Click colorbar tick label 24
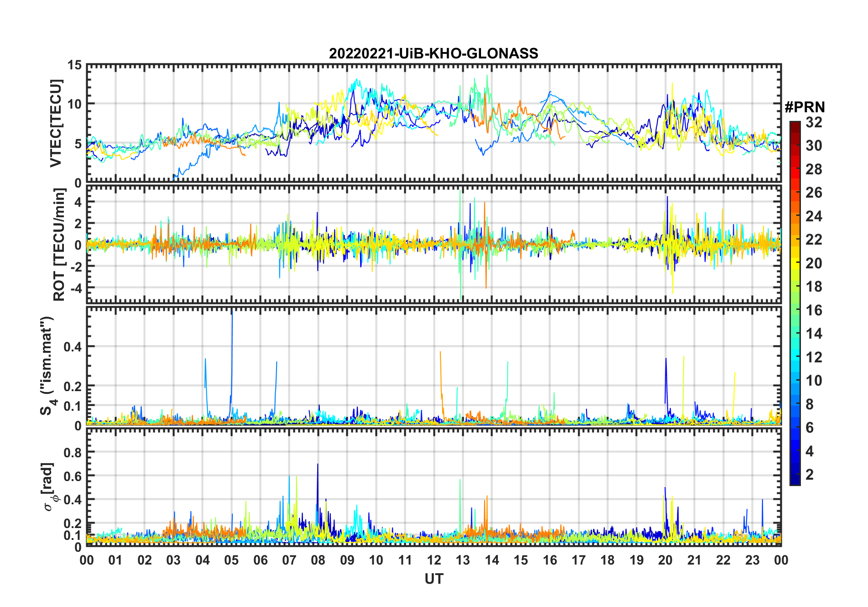This screenshot has width=868, height=607. pyautogui.click(x=814, y=216)
